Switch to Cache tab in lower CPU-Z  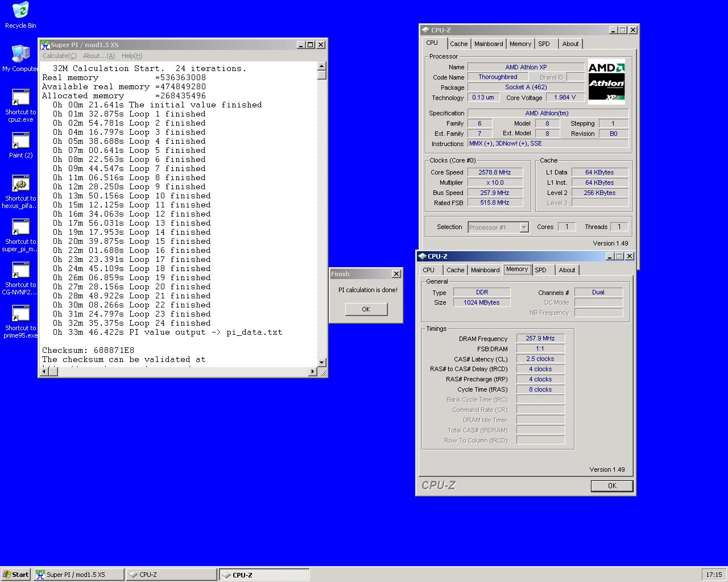click(x=455, y=270)
